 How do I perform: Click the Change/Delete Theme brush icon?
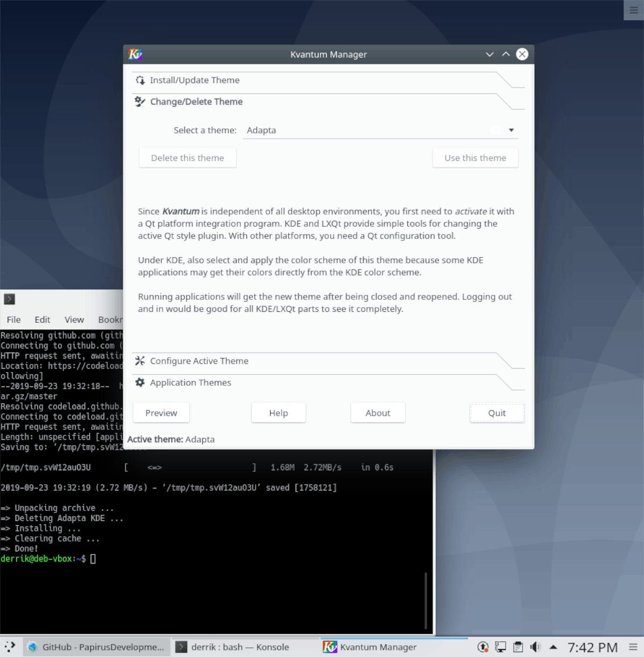pos(139,101)
